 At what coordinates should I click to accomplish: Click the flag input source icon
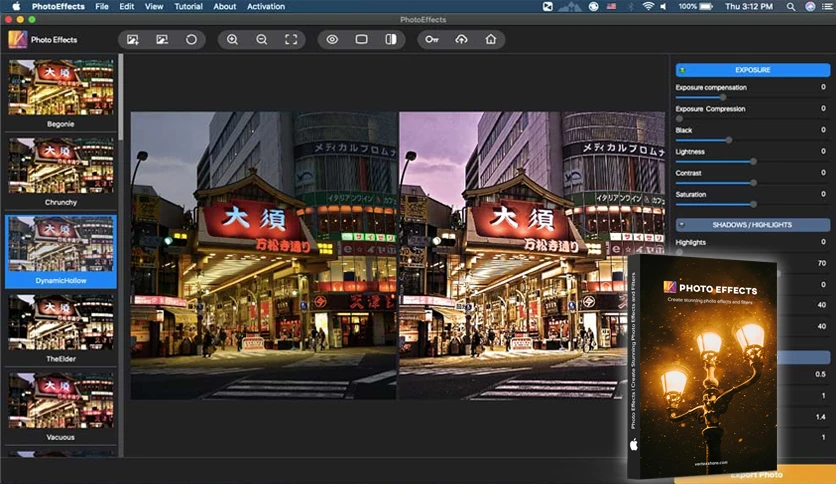612,6
